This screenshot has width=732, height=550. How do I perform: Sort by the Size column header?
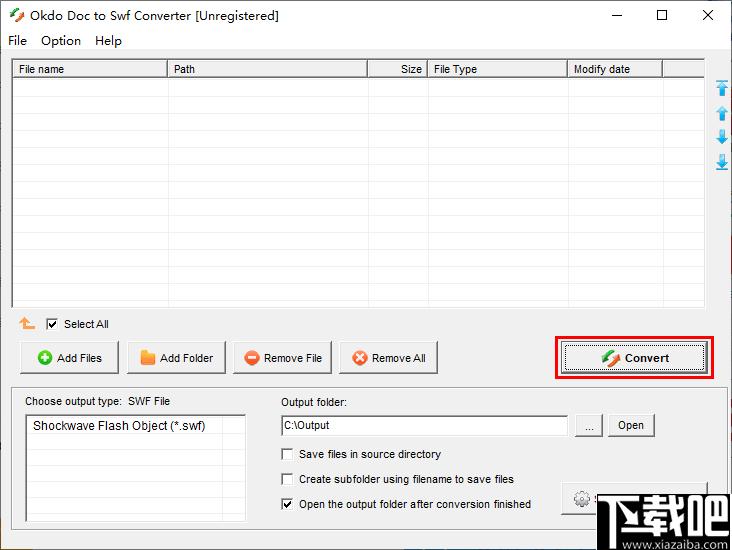[397, 69]
